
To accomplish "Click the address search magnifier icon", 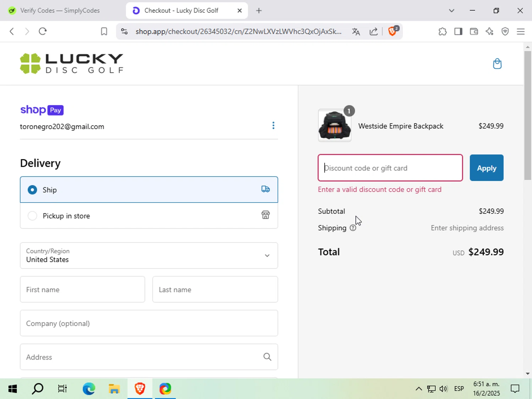I will [267, 357].
